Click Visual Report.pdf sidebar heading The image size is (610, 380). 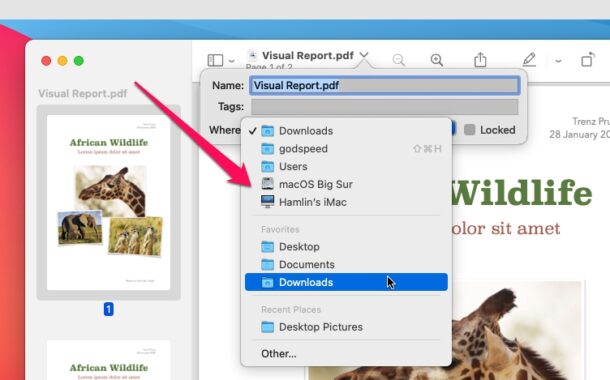point(83,94)
